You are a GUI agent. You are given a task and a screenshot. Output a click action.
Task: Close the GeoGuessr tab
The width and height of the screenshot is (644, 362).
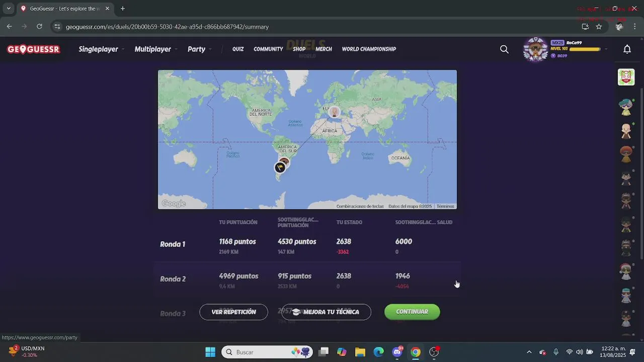tap(107, 9)
